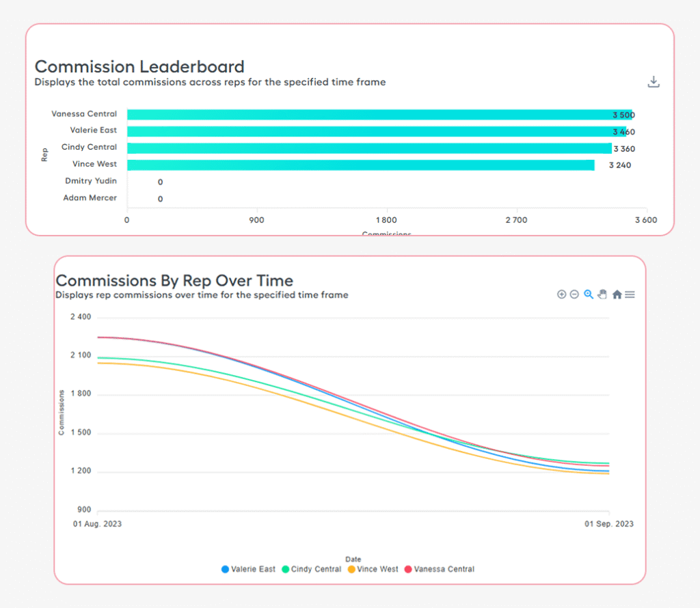Click the blue Valerie East legend marker
Image resolution: width=700 pixels, height=608 pixels.
point(225,569)
